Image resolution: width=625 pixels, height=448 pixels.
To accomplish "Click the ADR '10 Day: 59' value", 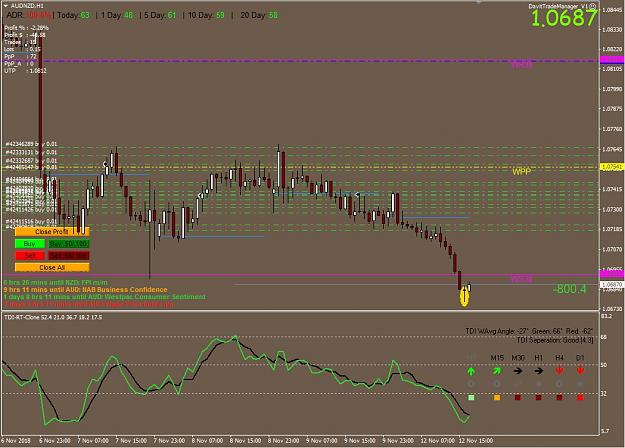I will pyautogui.click(x=206, y=15).
